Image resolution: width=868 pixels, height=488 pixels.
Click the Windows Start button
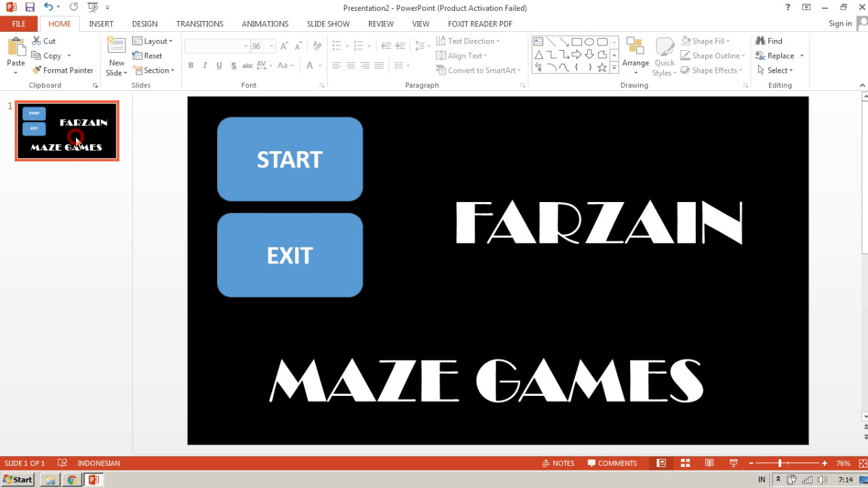click(x=18, y=480)
